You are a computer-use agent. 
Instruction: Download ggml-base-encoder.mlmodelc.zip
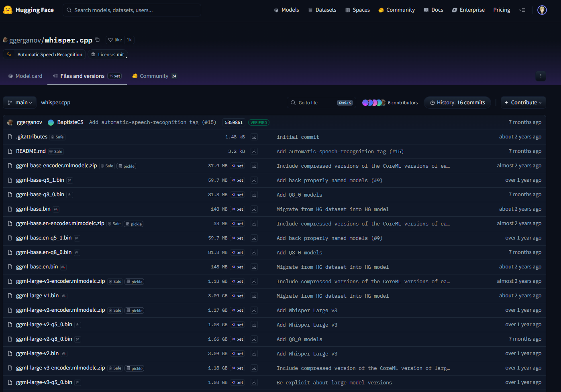[254, 166]
